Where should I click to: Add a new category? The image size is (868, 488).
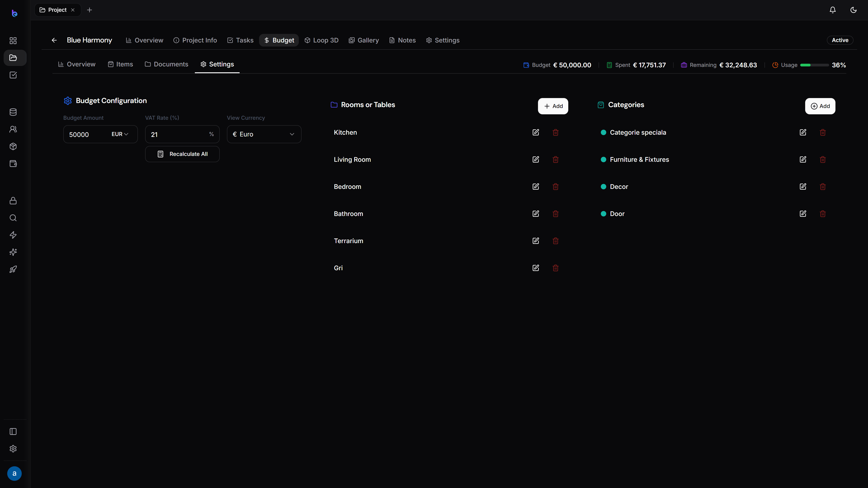(x=820, y=106)
